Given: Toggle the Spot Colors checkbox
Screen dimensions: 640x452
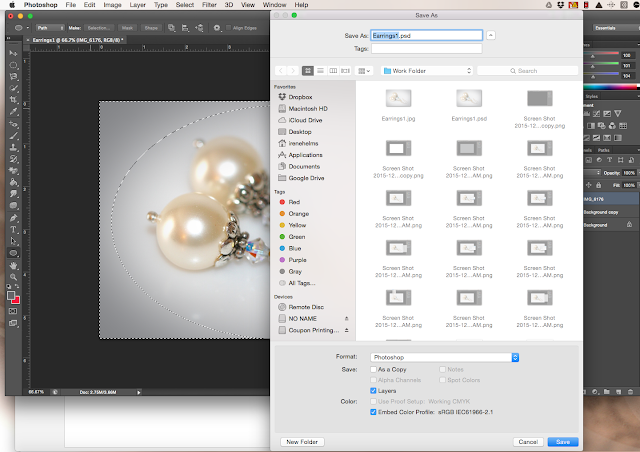Looking at the screenshot, I should 442,380.
